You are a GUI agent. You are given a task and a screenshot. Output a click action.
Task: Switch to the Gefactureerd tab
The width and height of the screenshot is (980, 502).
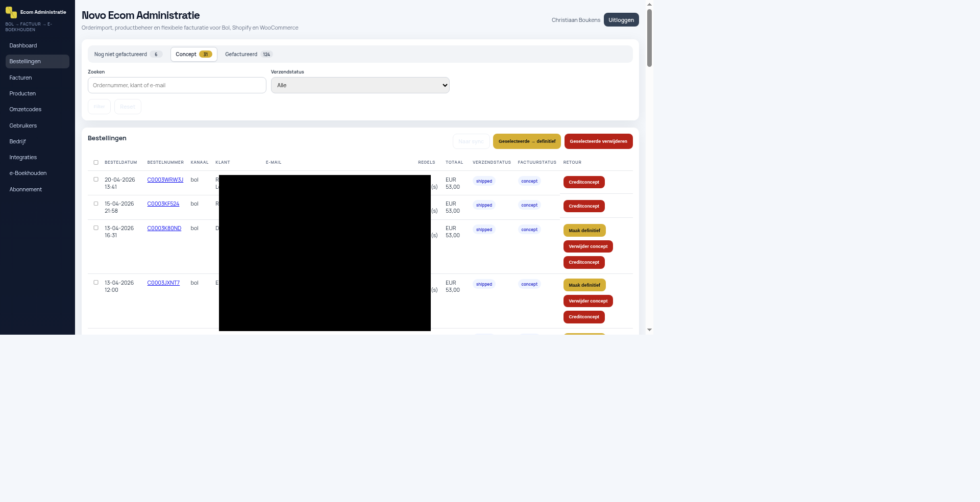tap(249, 54)
